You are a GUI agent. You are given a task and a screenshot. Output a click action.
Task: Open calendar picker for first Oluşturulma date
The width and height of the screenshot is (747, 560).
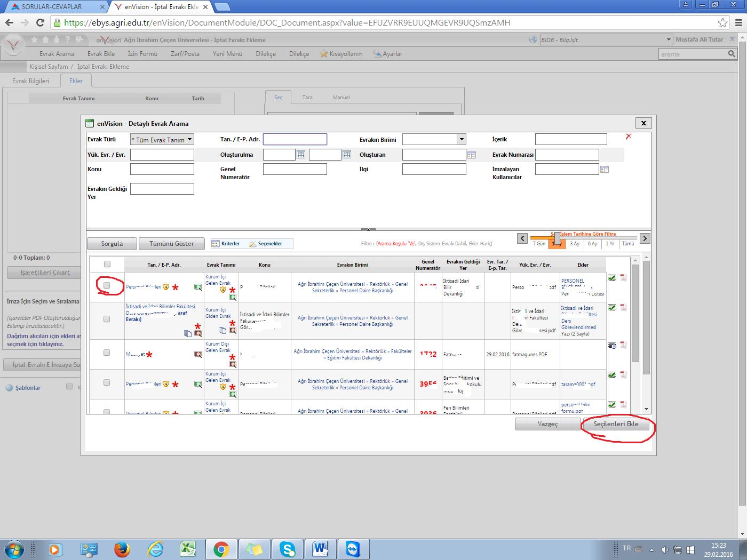[301, 155]
